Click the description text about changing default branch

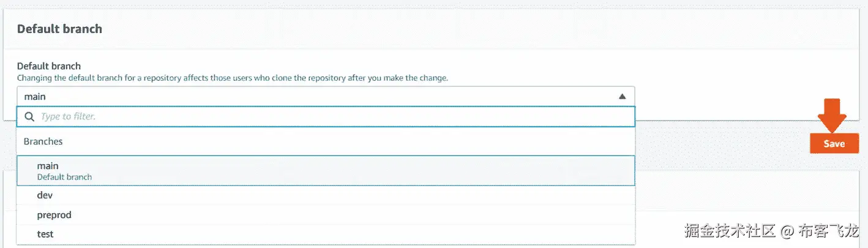[x=233, y=78]
